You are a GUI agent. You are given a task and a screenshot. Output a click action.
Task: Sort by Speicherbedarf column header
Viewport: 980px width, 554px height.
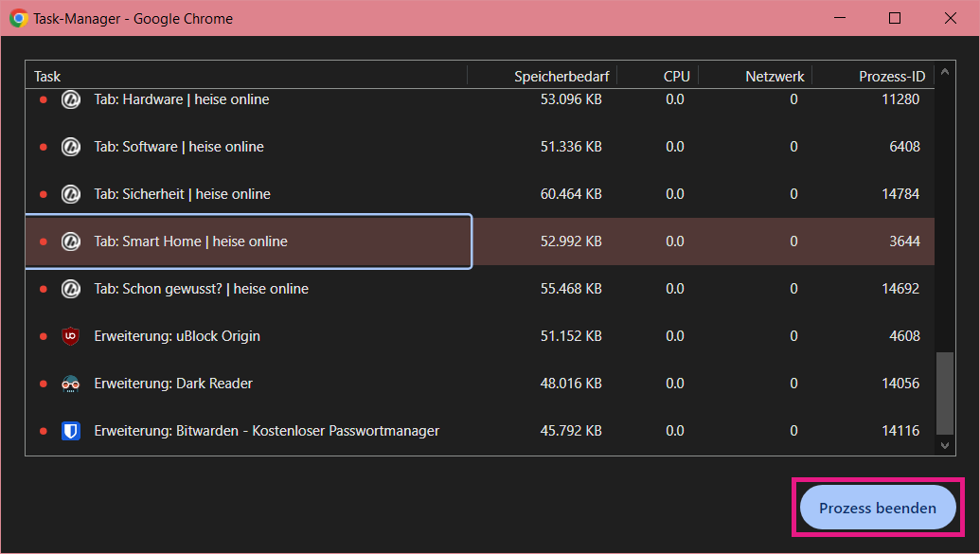click(x=561, y=76)
